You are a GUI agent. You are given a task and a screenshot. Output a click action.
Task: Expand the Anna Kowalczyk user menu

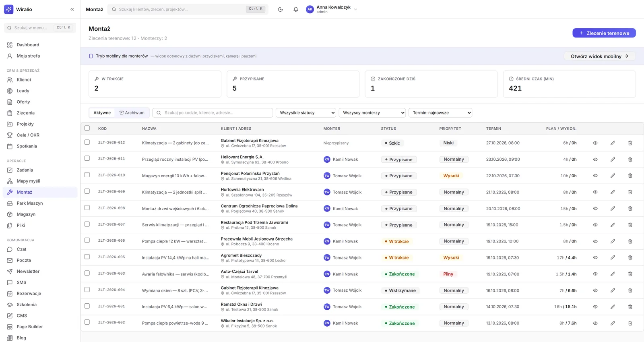(x=332, y=9)
